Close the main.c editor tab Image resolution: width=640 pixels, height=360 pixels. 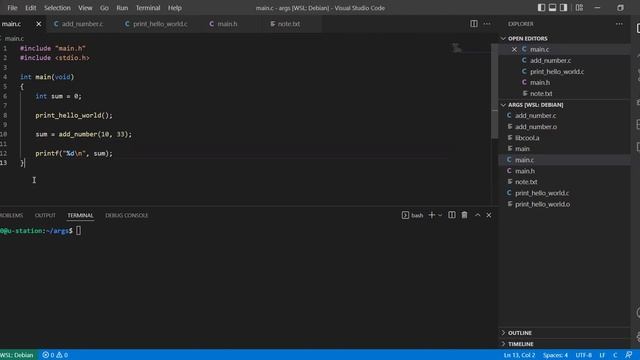pyautogui.click(x=38, y=24)
